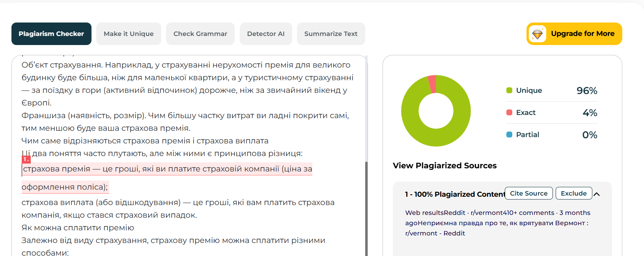Image resolution: width=644 pixels, height=256 pixels.
Task: Click the red "1." marker badge
Action: pyautogui.click(x=26, y=159)
